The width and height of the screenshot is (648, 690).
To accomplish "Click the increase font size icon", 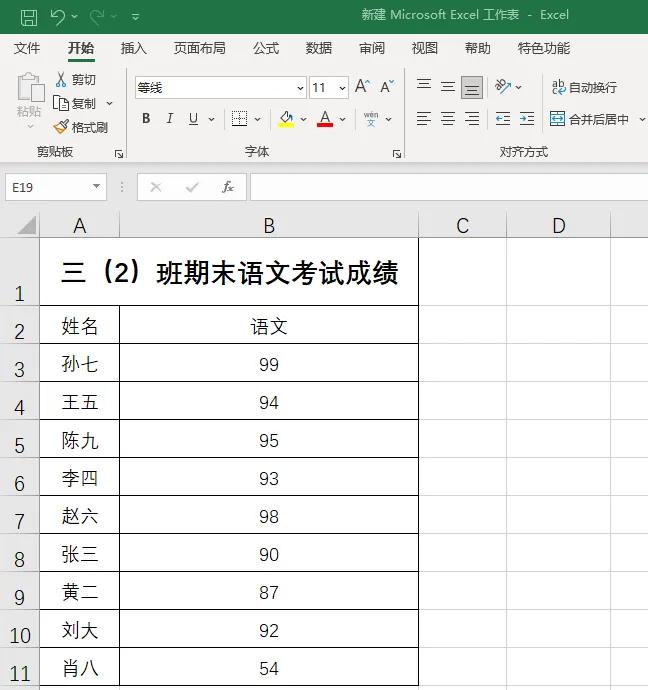I will click(x=362, y=86).
